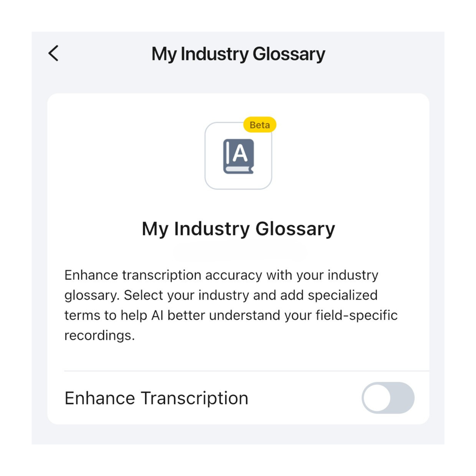Tap the yellow Beta badge
476x476 pixels.
[x=260, y=125]
